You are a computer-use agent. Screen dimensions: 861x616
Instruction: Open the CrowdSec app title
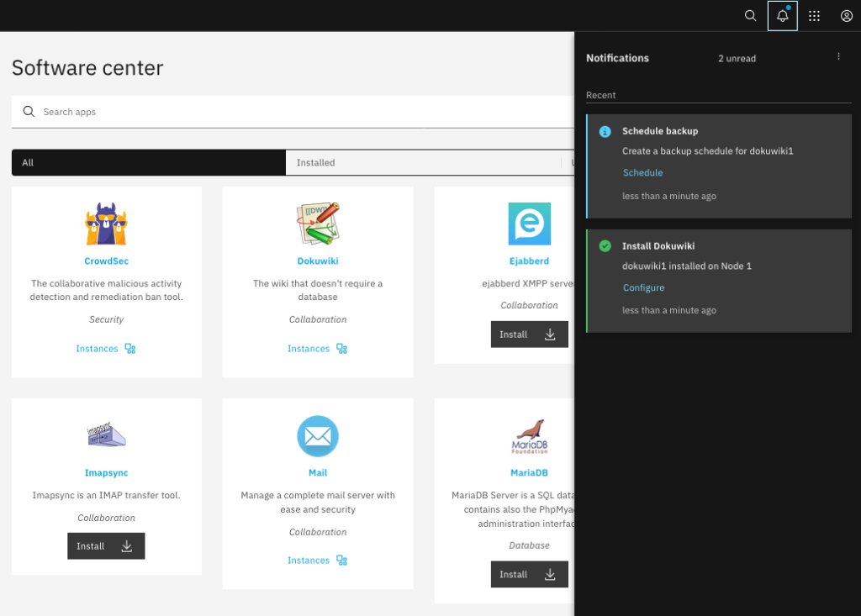tap(107, 261)
